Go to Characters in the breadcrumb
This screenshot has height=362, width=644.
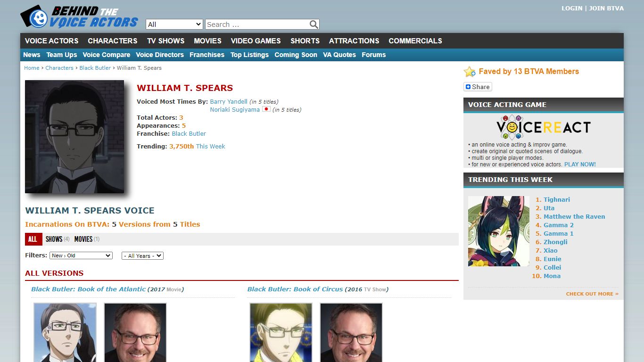[59, 68]
